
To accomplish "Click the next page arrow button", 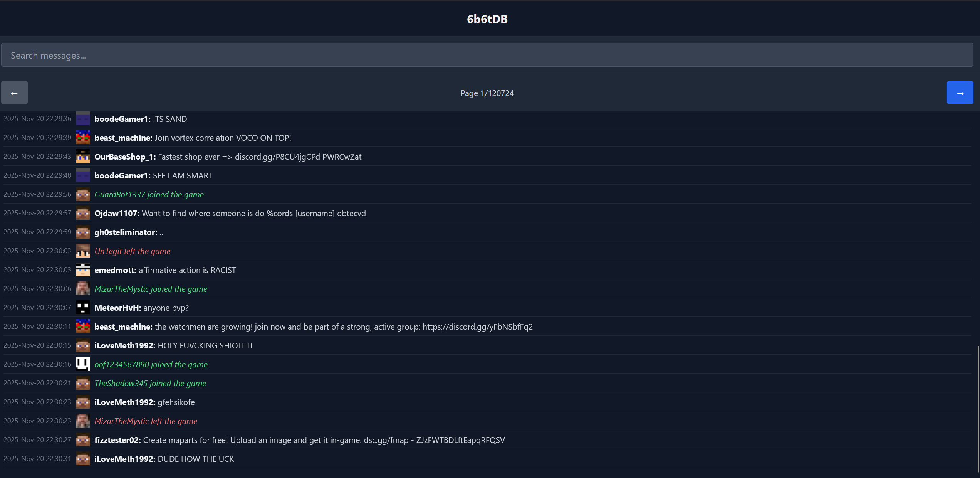I will tap(960, 93).
